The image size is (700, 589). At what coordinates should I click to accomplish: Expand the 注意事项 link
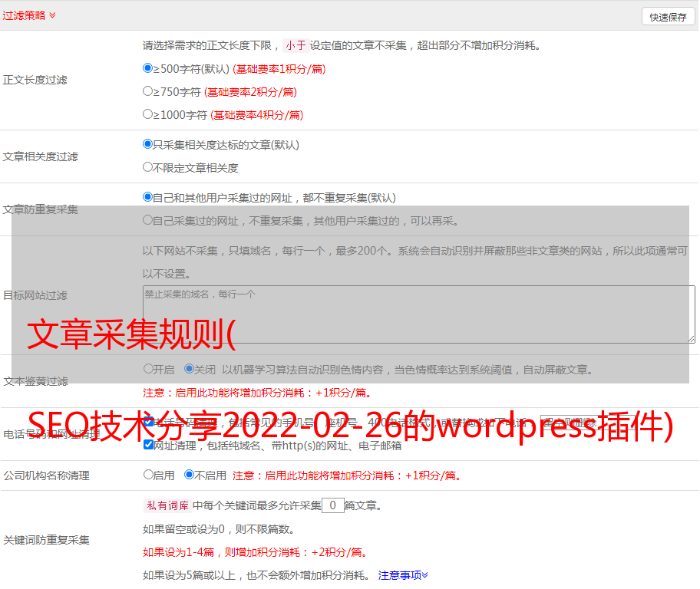pos(403,575)
